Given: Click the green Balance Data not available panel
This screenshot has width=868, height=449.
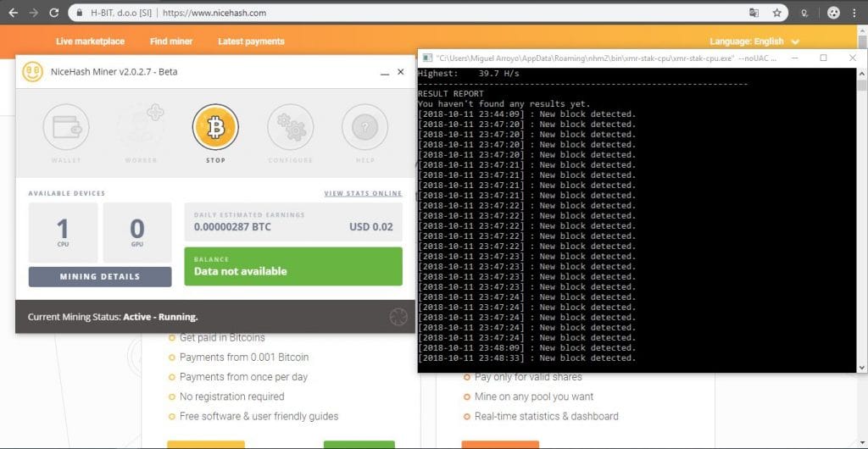Looking at the screenshot, I should (293, 267).
